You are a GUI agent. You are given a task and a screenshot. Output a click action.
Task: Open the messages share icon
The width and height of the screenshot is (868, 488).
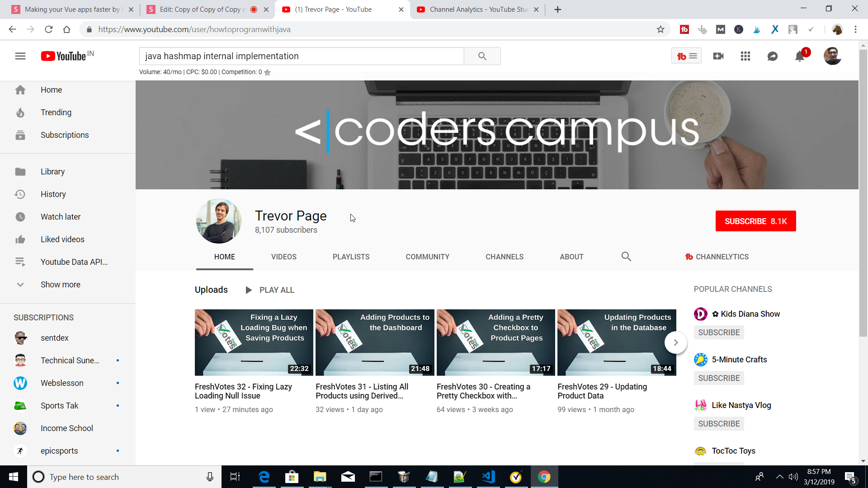click(x=773, y=56)
